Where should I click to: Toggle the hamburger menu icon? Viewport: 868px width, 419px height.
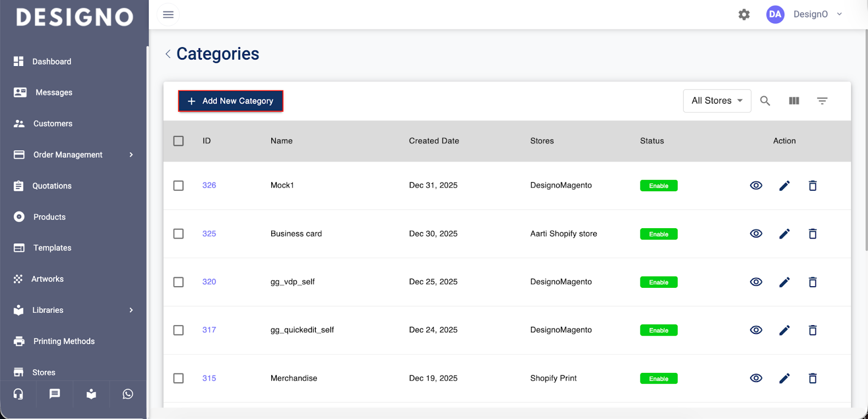[x=168, y=15]
